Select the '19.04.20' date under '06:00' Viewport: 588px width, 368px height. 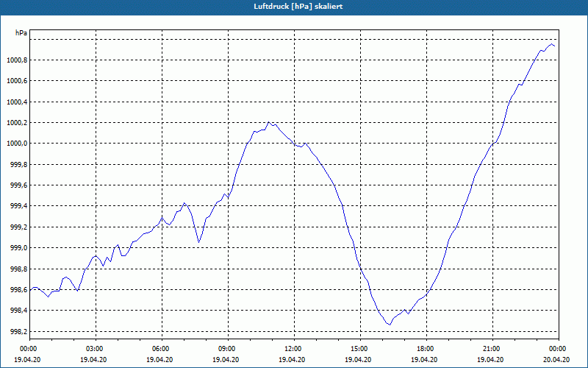click(159, 359)
